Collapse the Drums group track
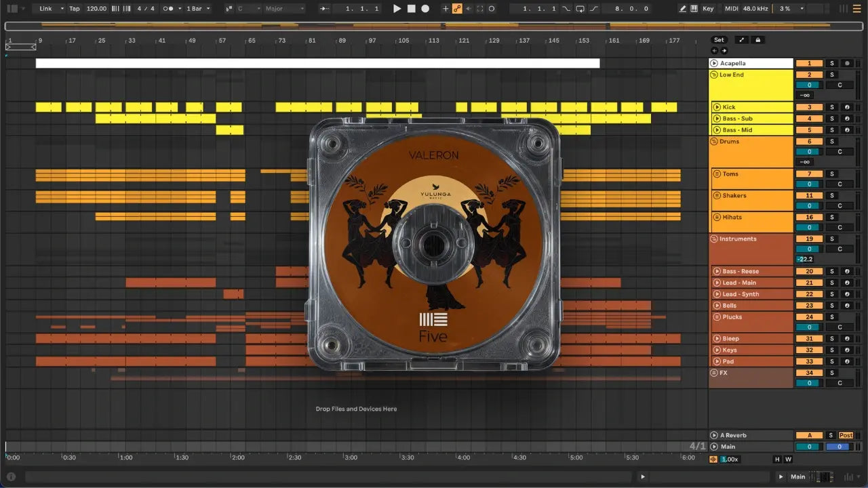The image size is (868, 488). click(714, 142)
